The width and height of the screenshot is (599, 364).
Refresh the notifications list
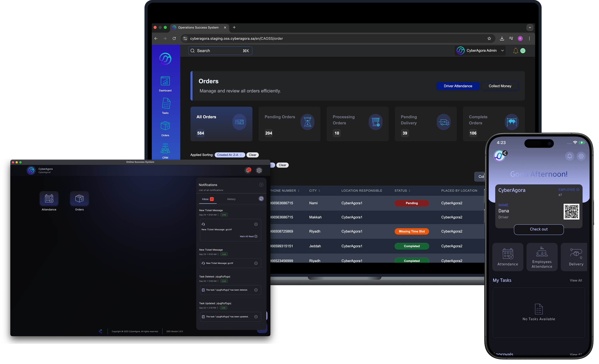click(x=261, y=199)
